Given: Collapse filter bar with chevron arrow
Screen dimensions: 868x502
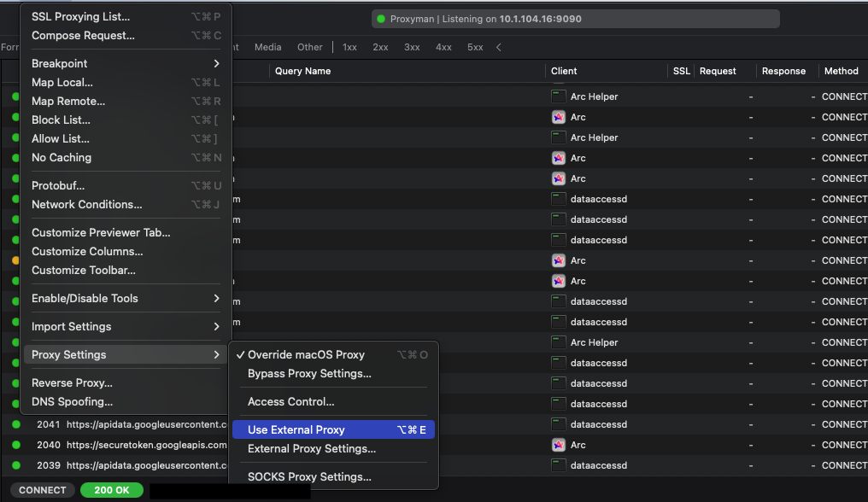Looking at the screenshot, I should (499, 48).
